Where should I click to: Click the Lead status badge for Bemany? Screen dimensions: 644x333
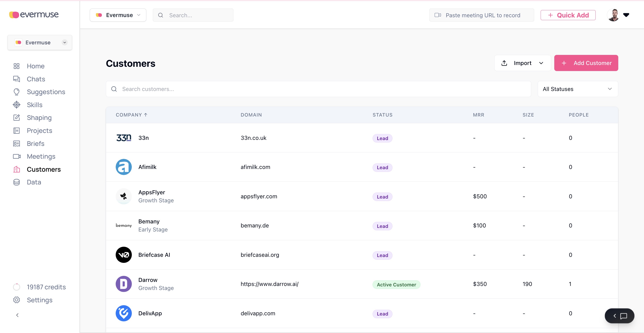(x=382, y=226)
